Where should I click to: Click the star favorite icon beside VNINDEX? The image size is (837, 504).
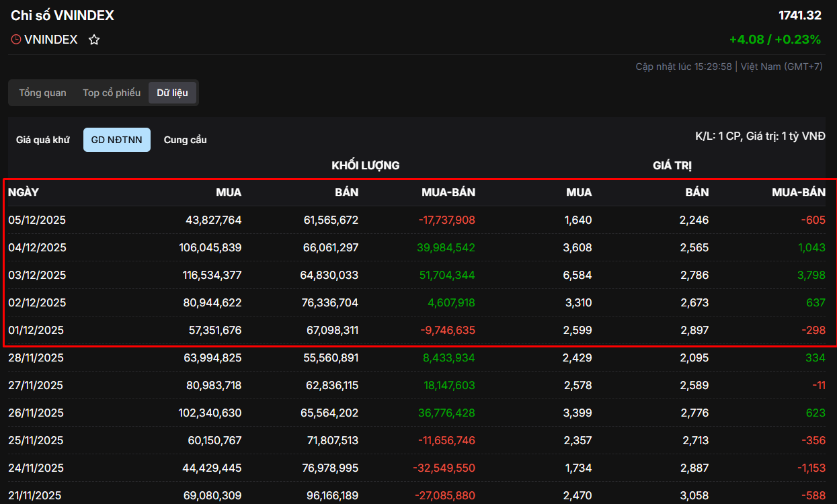point(94,40)
